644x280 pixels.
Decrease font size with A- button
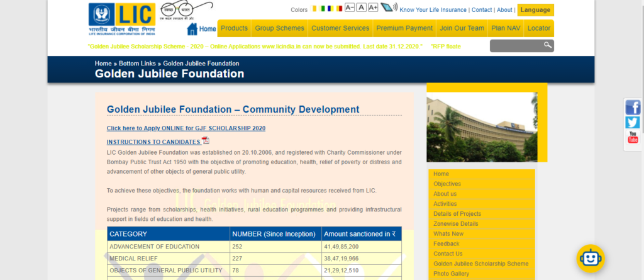pos(350,8)
